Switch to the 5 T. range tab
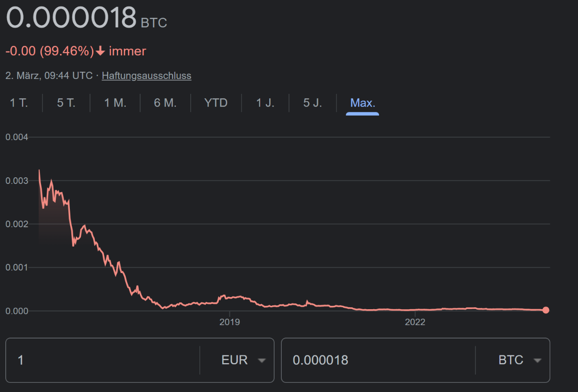This screenshot has width=578, height=392. click(66, 103)
